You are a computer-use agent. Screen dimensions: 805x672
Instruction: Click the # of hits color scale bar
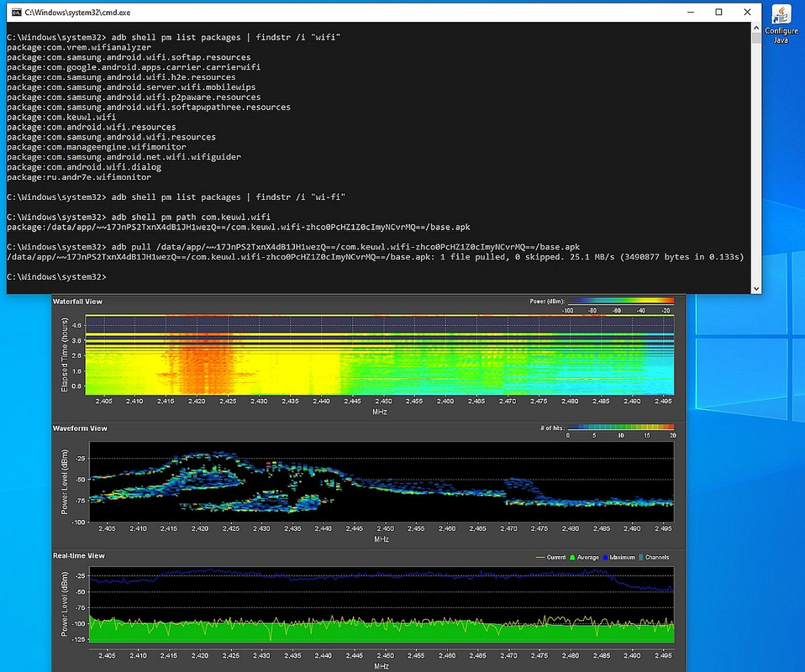coord(621,427)
